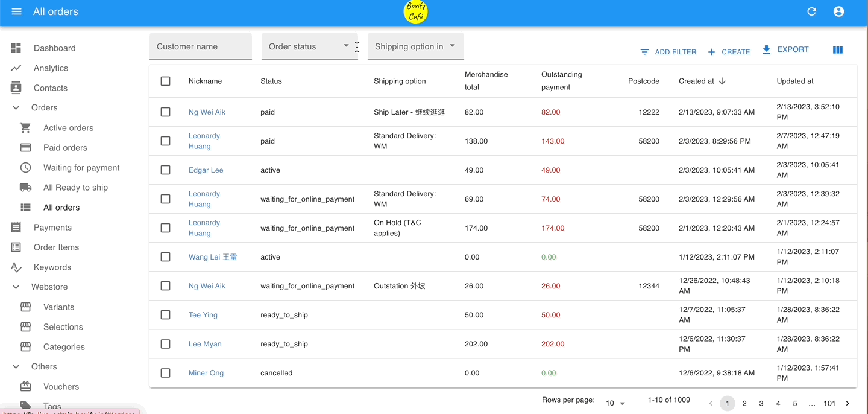Click the Analytics chart icon

pyautogui.click(x=16, y=68)
